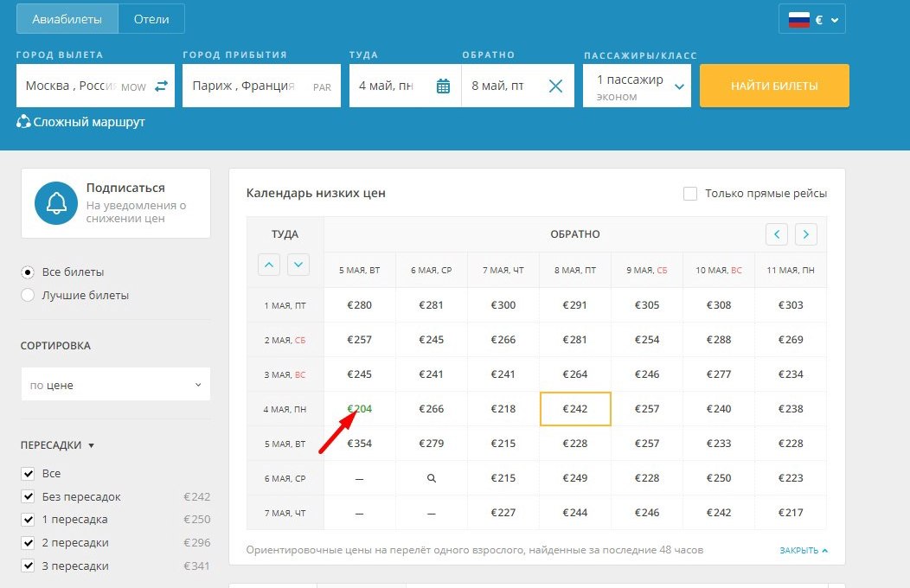Select the €204 price in the calendar
The image size is (910, 588).
[x=359, y=408]
